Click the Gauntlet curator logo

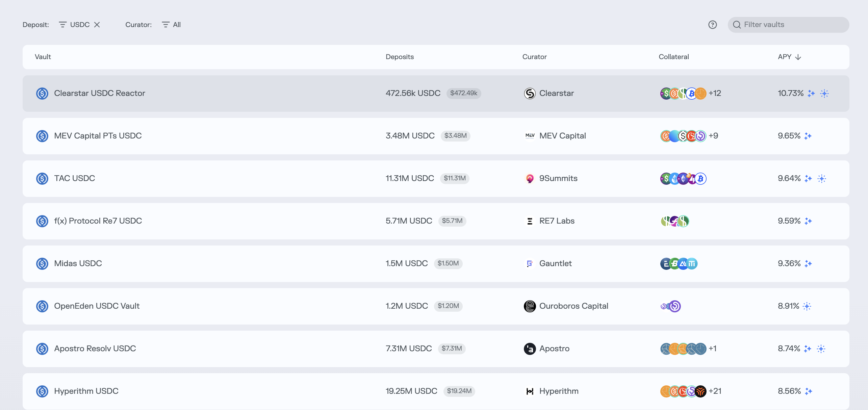[530, 263]
